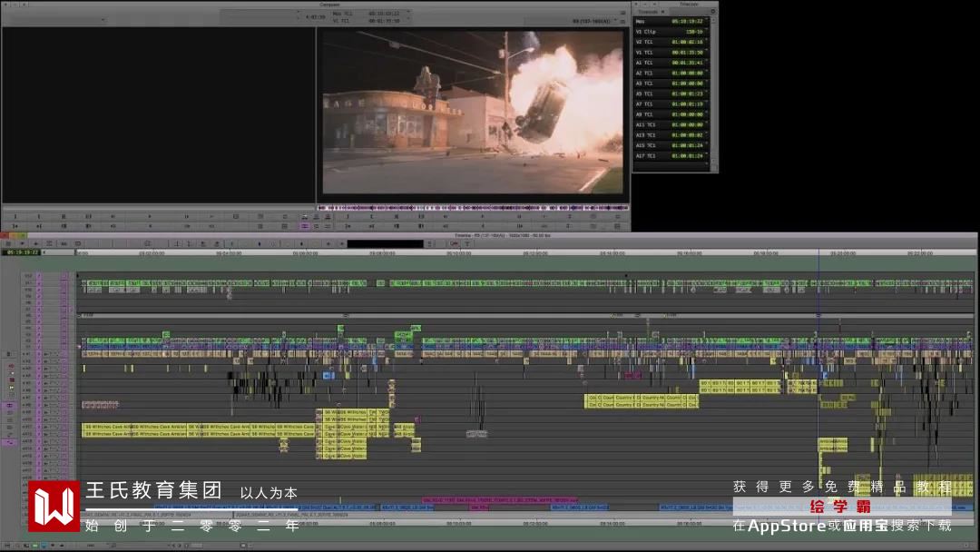Viewport: 980px width, 552px height.
Task: Click the purple highlighted button between the monitors
Action: pyautogui.click(x=304, y=226)
